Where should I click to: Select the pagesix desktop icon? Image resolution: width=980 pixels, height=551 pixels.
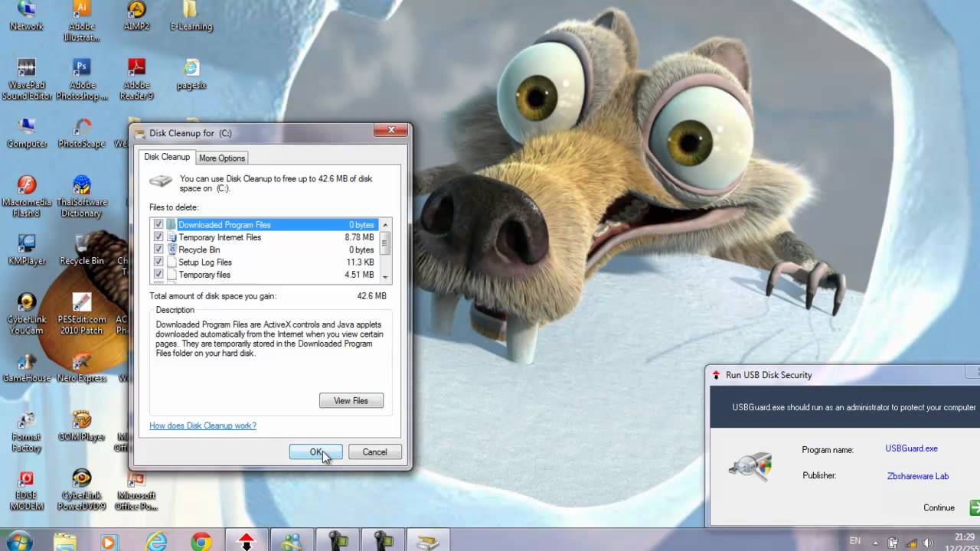[x=191, y=74]
